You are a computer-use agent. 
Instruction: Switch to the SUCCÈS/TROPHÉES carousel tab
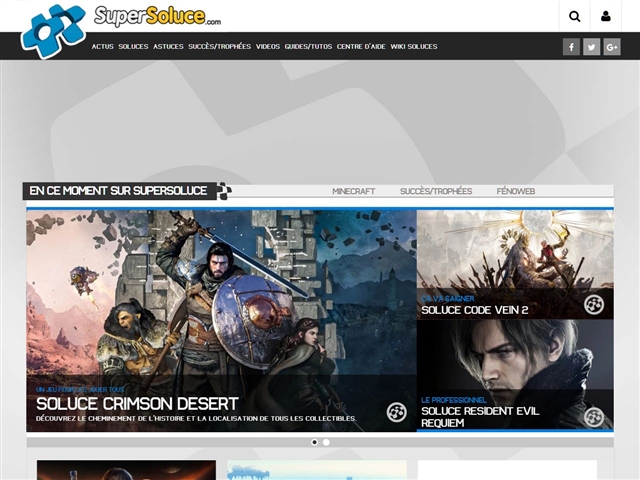pyautogui.click(x=436, y=191)
